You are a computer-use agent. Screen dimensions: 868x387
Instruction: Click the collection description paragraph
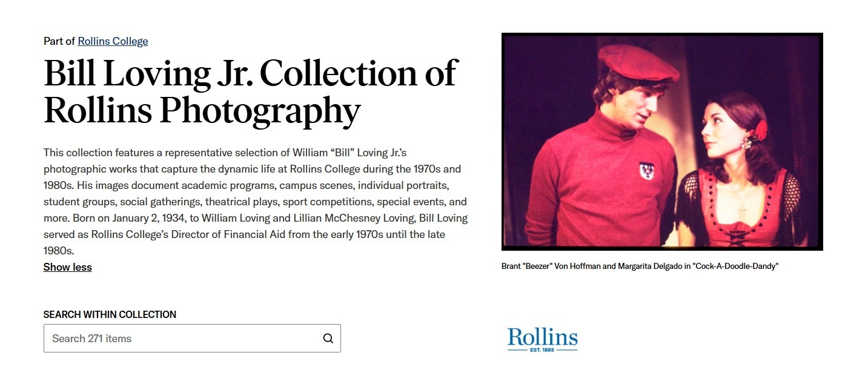pos(256,201)
